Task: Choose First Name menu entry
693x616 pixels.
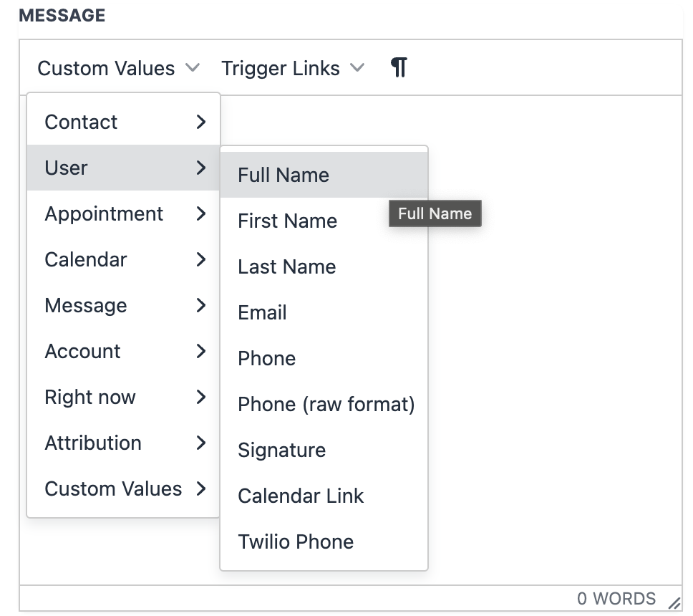Action: click(324, 221)
